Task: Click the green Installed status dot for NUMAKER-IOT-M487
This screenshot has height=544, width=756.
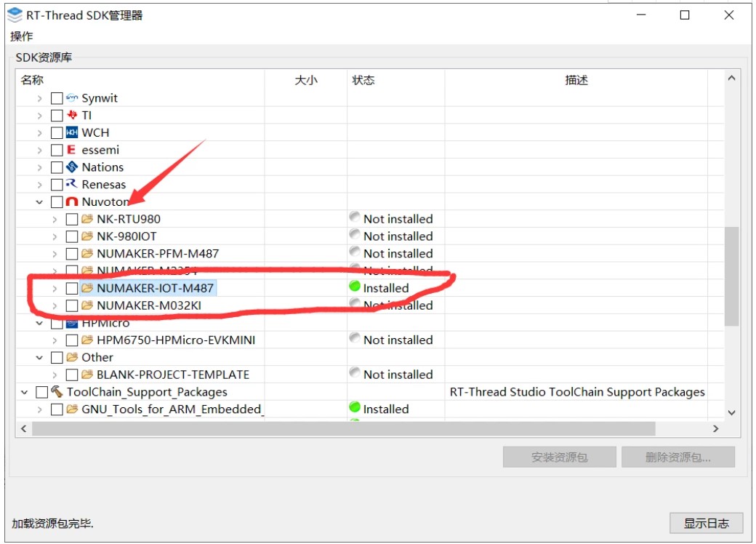Action: point(355,287)
